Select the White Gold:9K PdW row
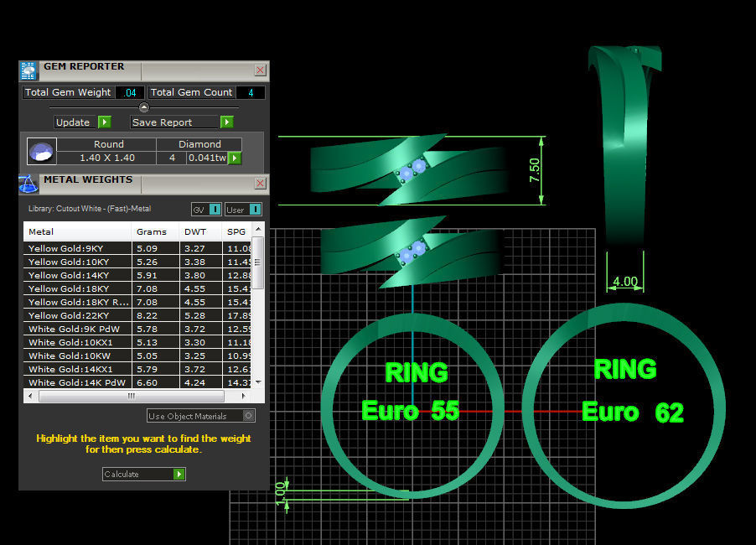The width and height of the screenshot is (756, 545). [x=137, y=329]
